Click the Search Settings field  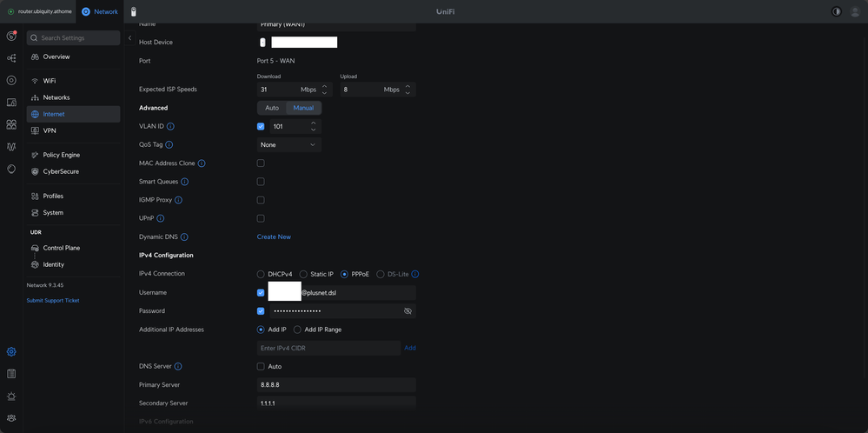point(73,37)
